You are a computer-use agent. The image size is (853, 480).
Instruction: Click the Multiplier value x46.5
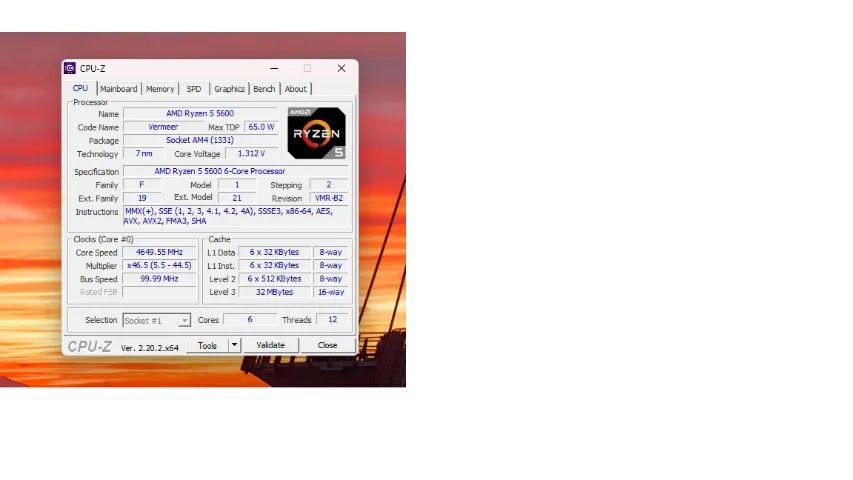[159, 265]
